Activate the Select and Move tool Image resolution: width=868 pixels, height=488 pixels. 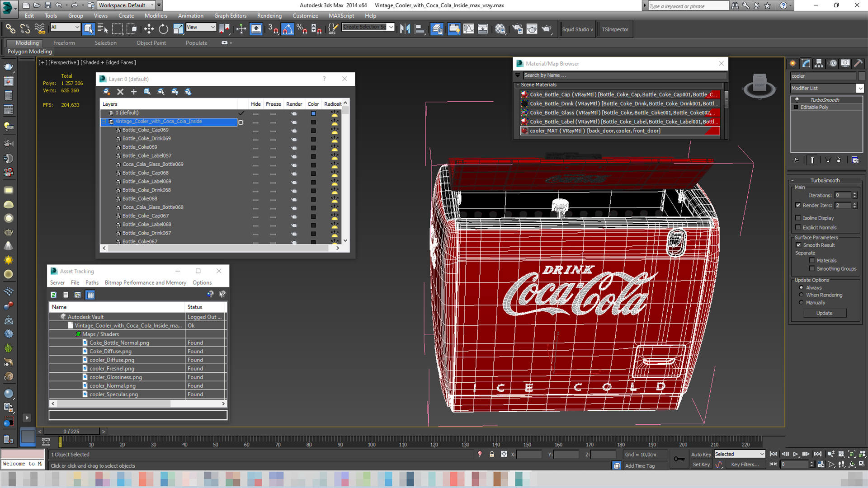[x=149, y=29]
